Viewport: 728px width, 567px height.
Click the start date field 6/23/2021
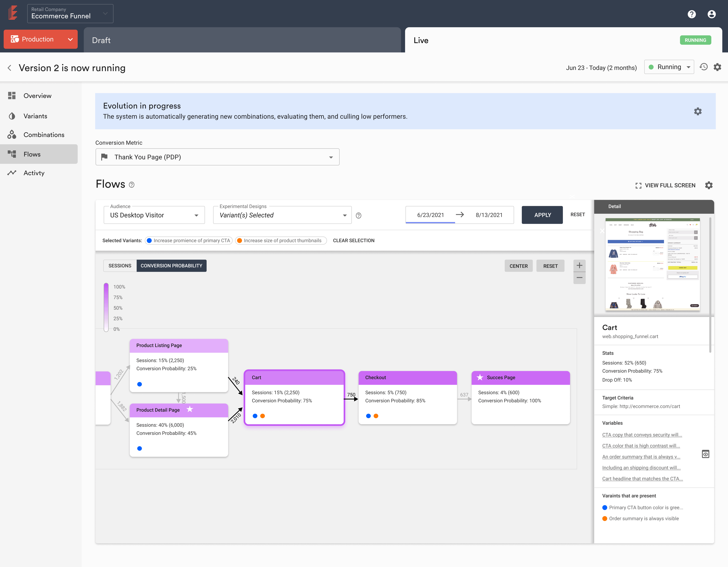coord(430,215)
